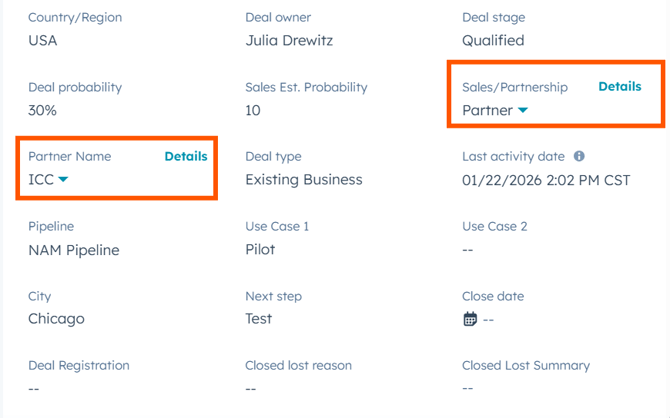670x418 pixels.
Task: Open the Close date calendar icon
Action: 470,319
